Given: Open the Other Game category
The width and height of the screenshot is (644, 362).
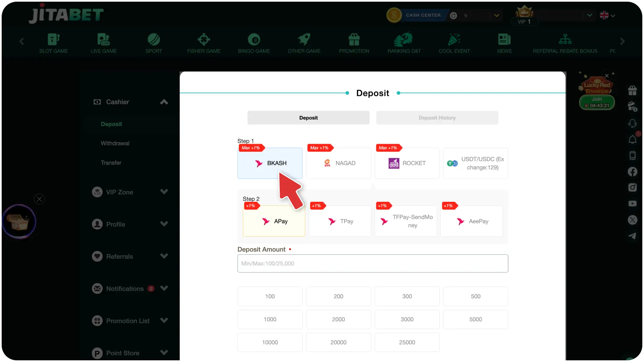Looking at the screenshot, I should (x=304, y=44).
